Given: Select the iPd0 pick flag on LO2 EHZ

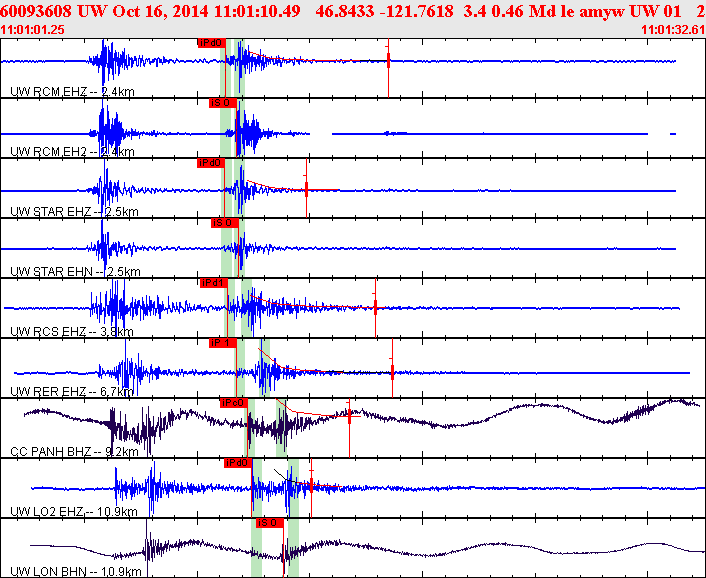Looking at the screenshot, I should (x=238, y=463).
